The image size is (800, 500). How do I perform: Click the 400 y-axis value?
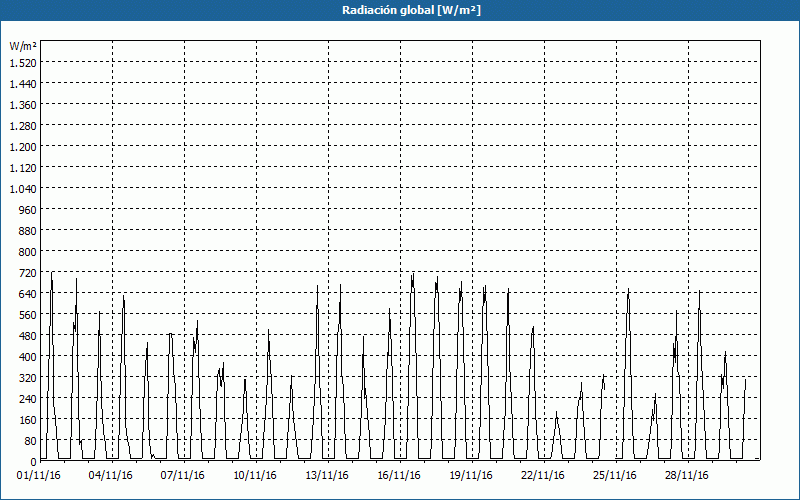[27, 357]
